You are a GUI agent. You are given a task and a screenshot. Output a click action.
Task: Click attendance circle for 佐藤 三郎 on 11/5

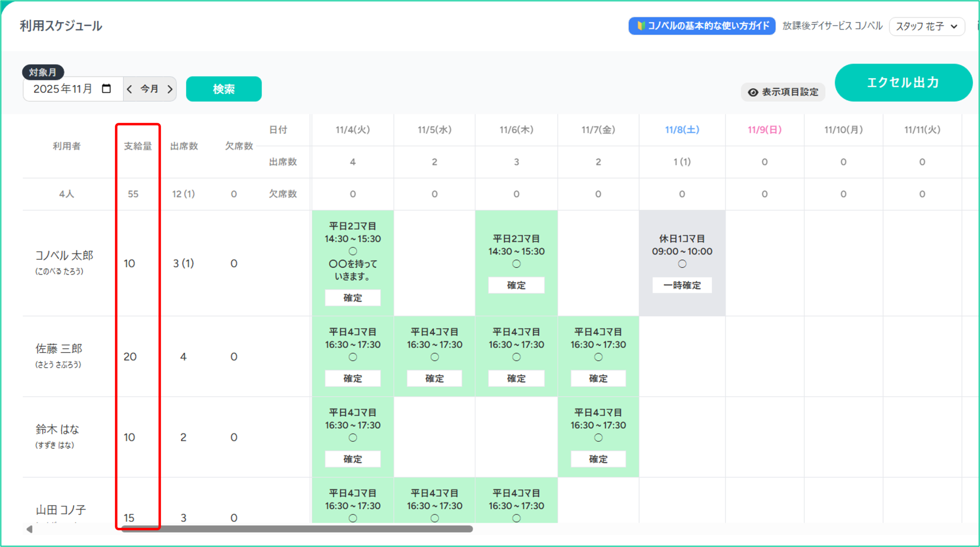(434, 357)
